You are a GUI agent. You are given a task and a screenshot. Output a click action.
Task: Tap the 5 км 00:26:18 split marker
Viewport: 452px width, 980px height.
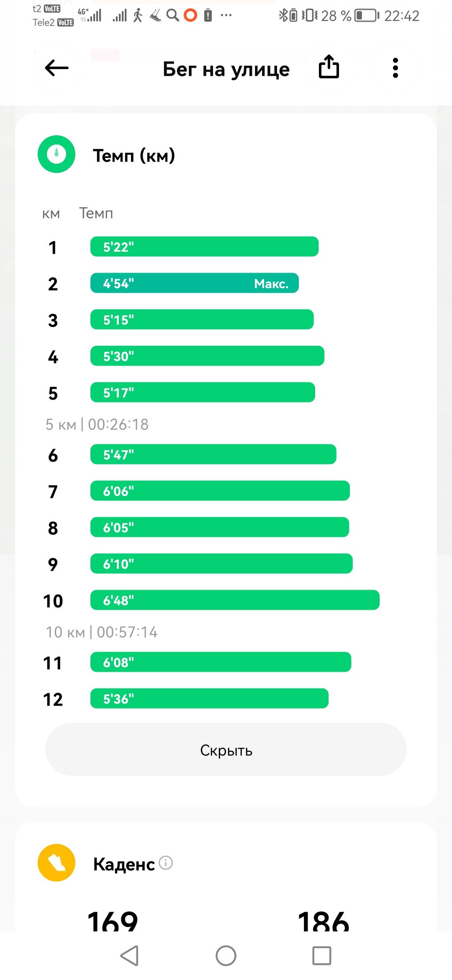97,424
